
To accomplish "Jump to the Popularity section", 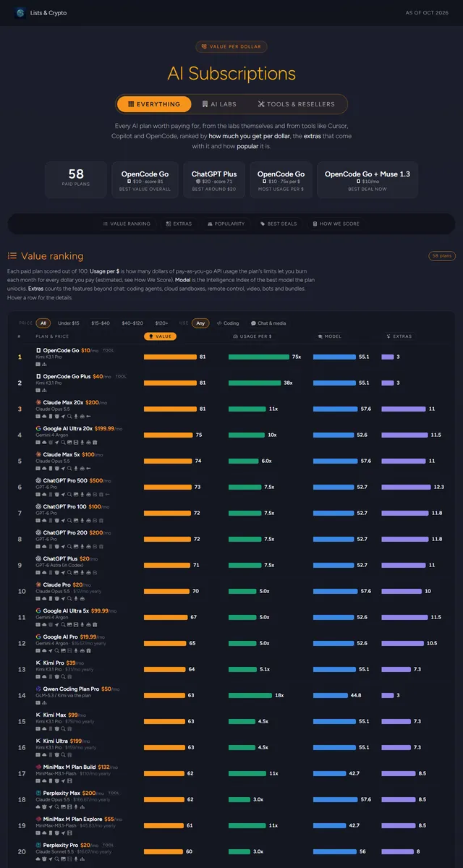I will click(x=226, y=224).
